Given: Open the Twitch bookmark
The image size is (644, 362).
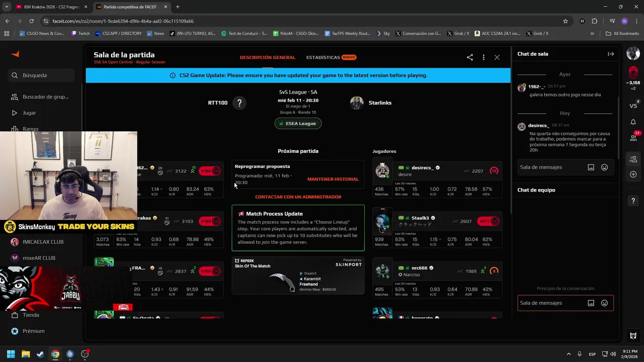Looking at the screenshot, I should tap(80, 34).
